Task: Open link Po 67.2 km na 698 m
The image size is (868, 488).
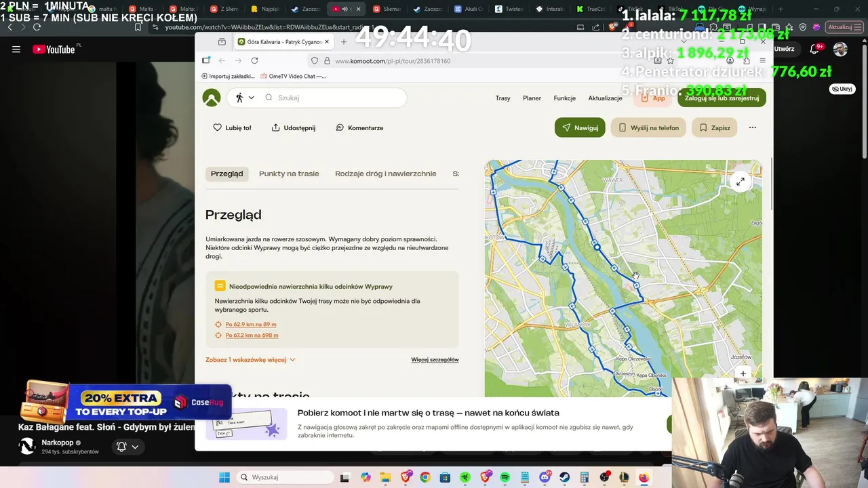Action: click(252, 335)
